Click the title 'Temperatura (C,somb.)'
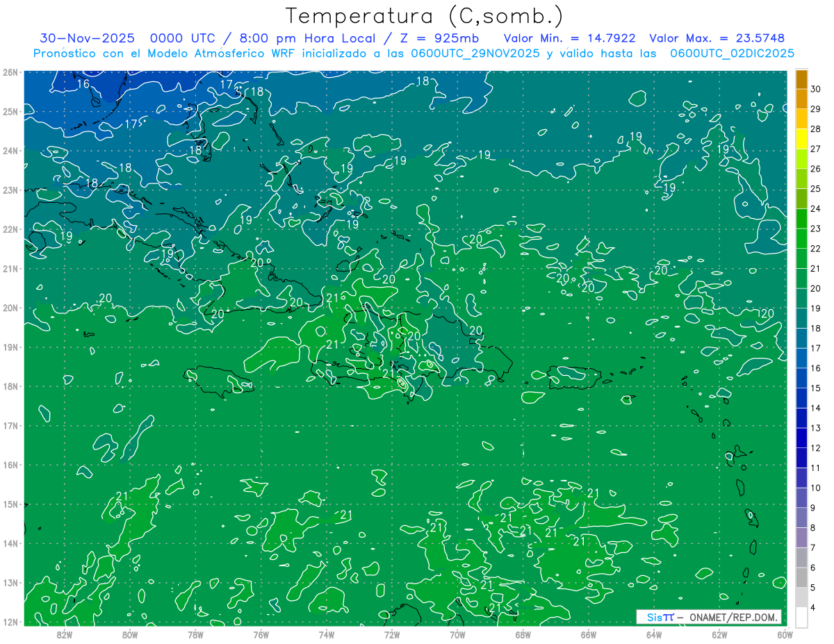Viewport: 834px width, 644px height. 425,16
